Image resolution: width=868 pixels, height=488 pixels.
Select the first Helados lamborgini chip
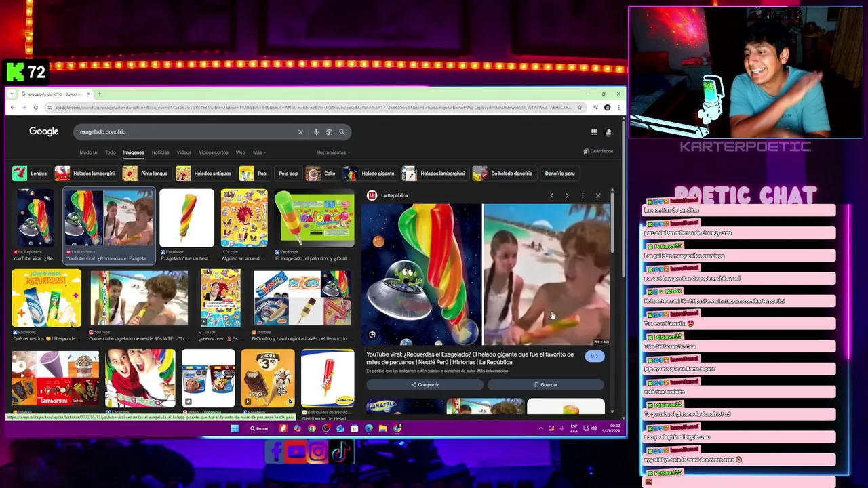tap(85, 174)
